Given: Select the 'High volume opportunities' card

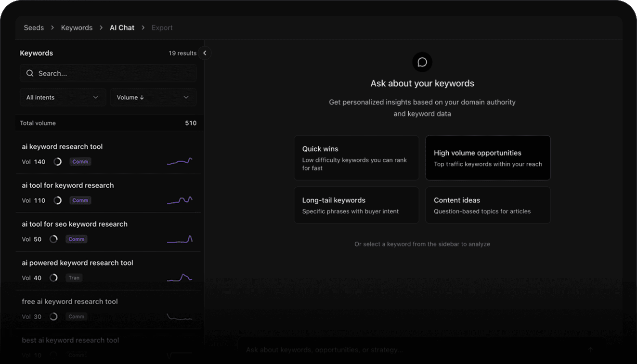Looking at the screenshot, I should coord(488,157).
